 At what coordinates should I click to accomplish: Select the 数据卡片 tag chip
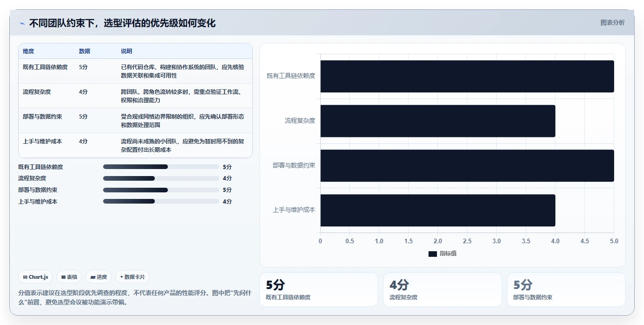click(132, 277)
